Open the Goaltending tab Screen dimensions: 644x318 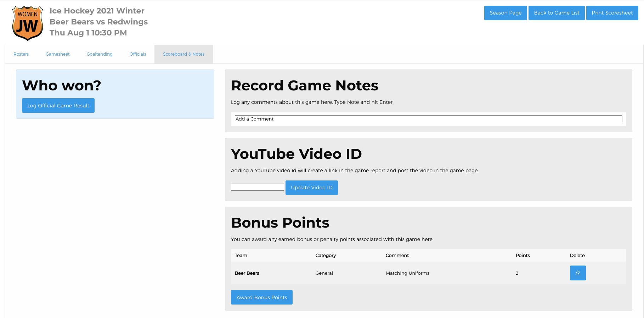pos(100,54)
